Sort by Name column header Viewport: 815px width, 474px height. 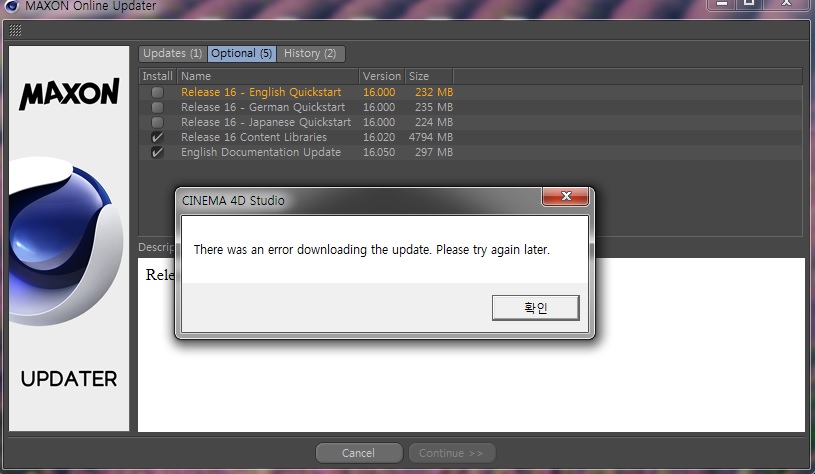[x=268, y=76]
